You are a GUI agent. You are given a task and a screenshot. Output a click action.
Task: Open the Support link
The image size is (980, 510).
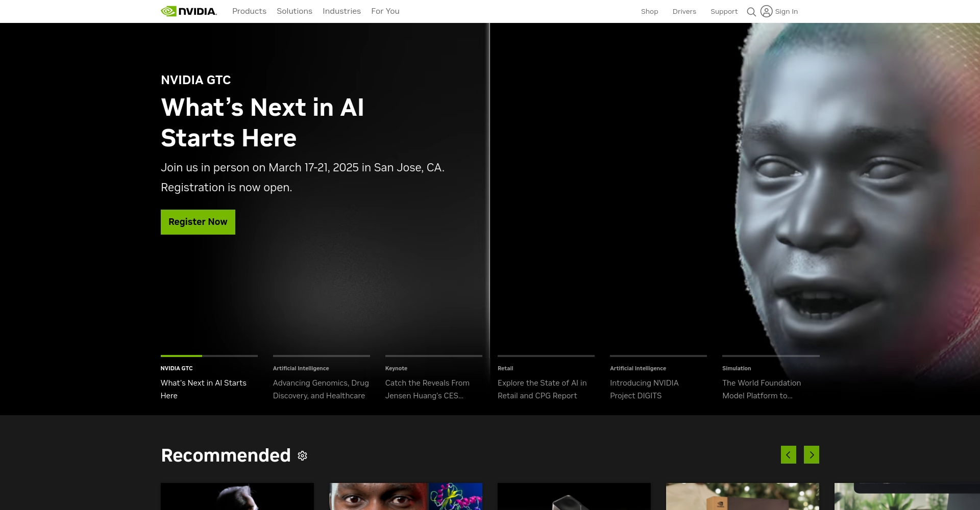click(x=724, y=12)
